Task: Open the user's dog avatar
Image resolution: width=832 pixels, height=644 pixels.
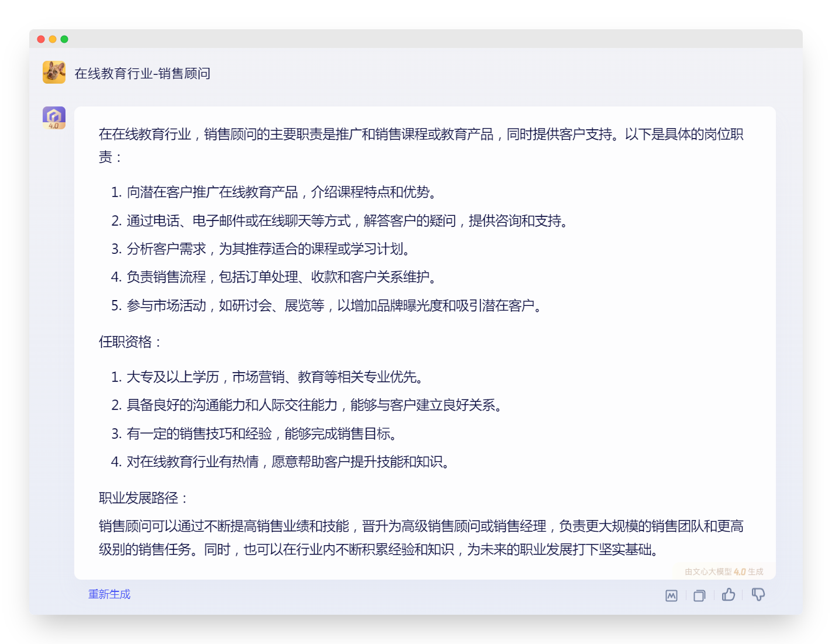Action: click(x=54, y=73)
